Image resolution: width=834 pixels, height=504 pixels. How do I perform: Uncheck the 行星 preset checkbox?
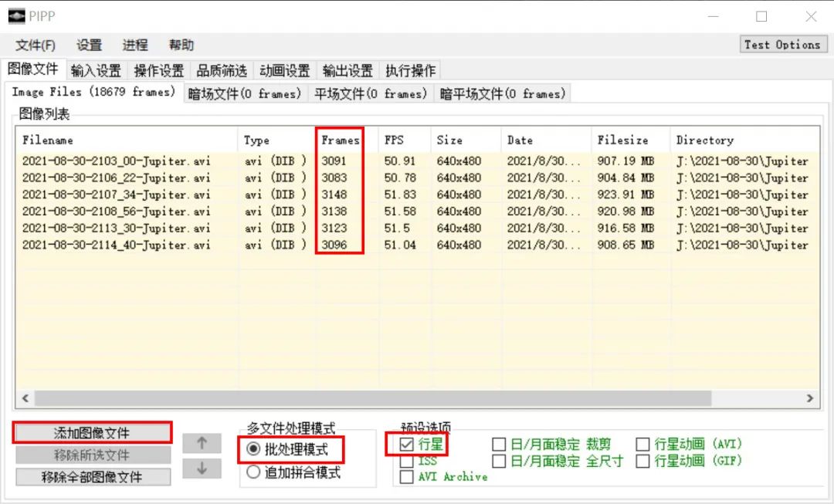(407, 445)
